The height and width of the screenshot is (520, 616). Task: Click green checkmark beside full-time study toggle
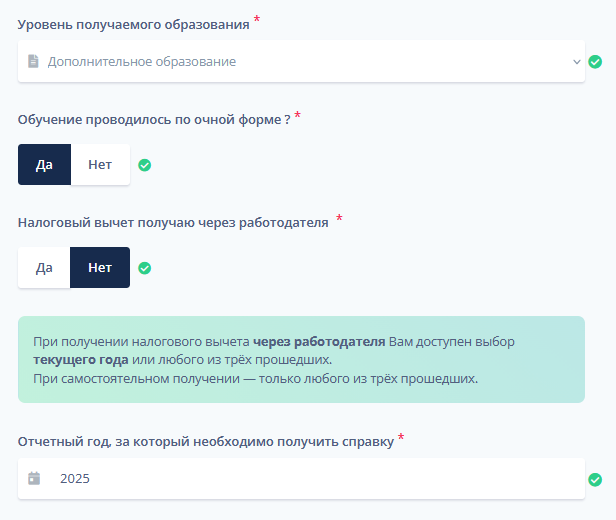(x=144, y=165)
